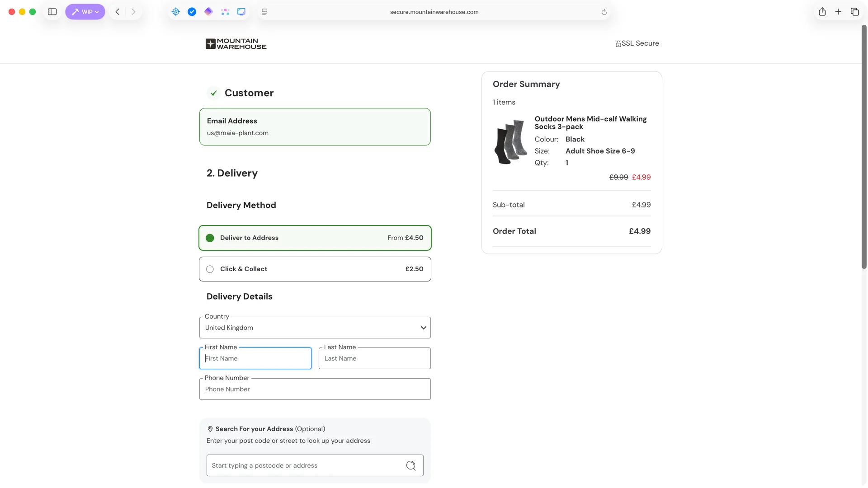Click the Phone Number field

pos(315,389)
